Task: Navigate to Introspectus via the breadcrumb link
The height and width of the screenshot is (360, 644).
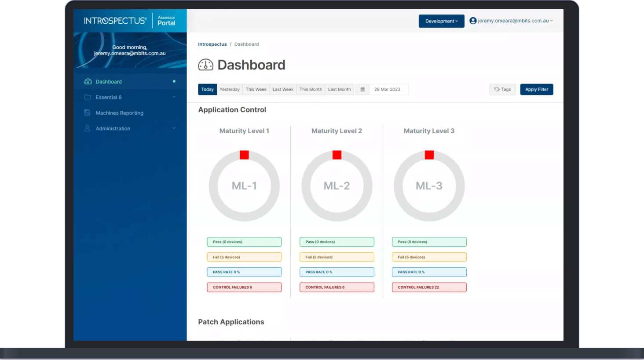Action: [212, 44]
